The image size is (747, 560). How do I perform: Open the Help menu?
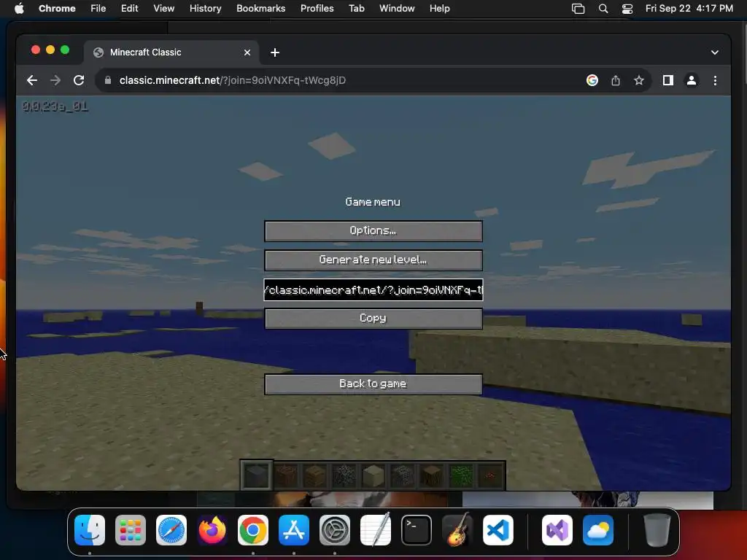point(440,9)
